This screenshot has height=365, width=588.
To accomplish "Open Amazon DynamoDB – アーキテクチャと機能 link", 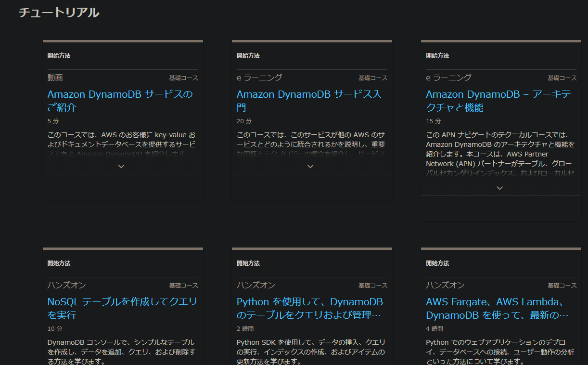I will pyautogui.click(x=499, y=101).
